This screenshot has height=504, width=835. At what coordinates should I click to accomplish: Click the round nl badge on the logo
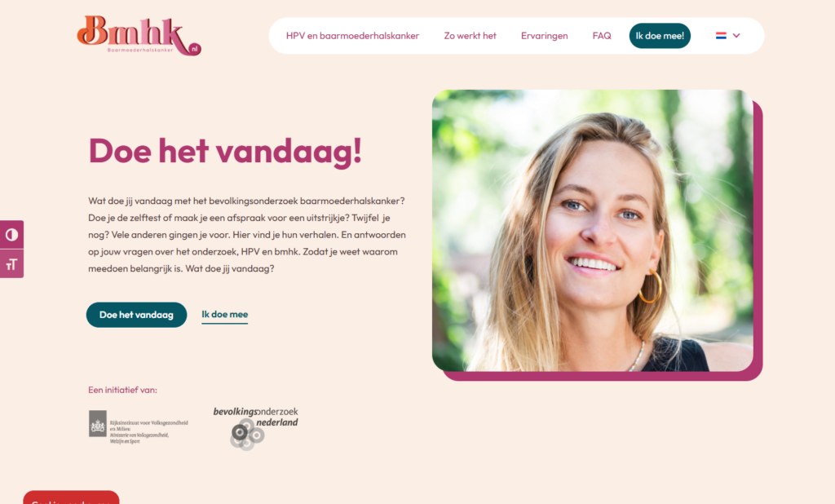(194, 48)
